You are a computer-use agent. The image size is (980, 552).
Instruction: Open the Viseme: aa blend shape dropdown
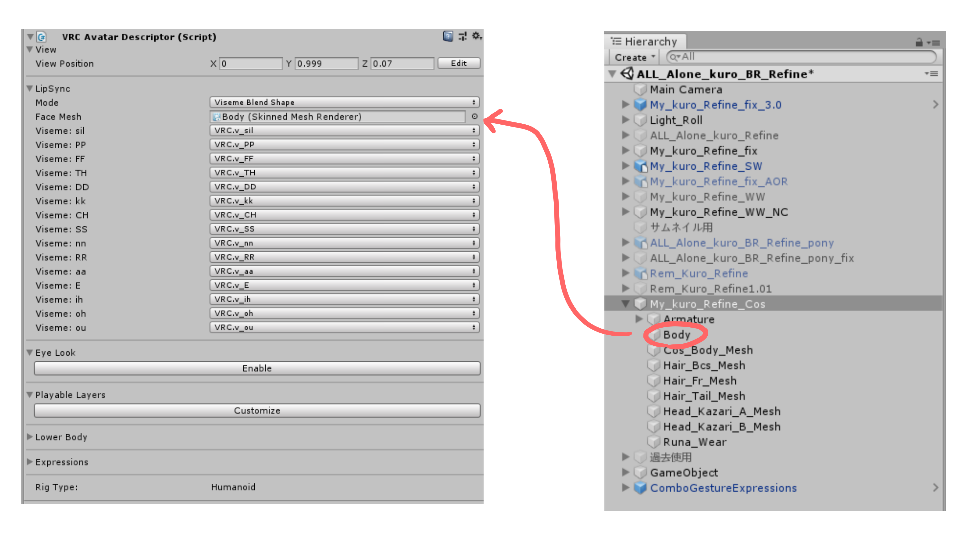344,271
